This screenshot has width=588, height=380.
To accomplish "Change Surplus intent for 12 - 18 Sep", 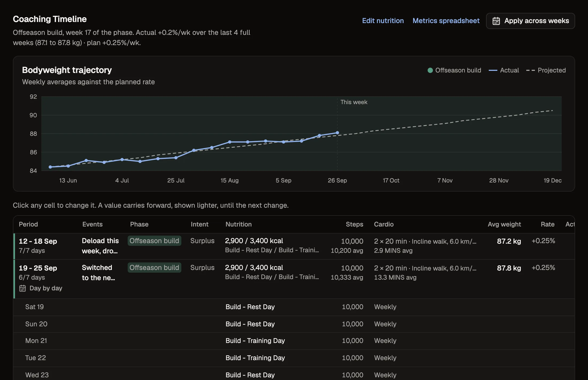I will 202,241.
